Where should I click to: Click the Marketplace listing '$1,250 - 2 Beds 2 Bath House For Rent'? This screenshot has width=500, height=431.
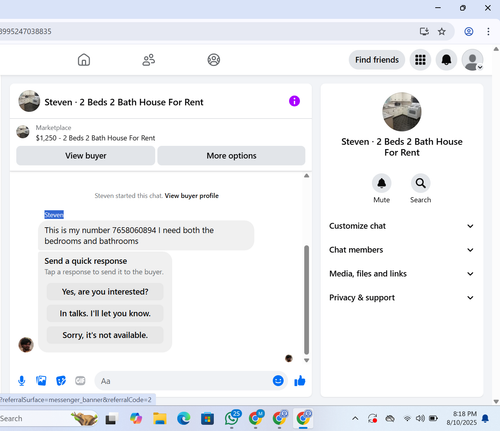click(x=95, y=138)
